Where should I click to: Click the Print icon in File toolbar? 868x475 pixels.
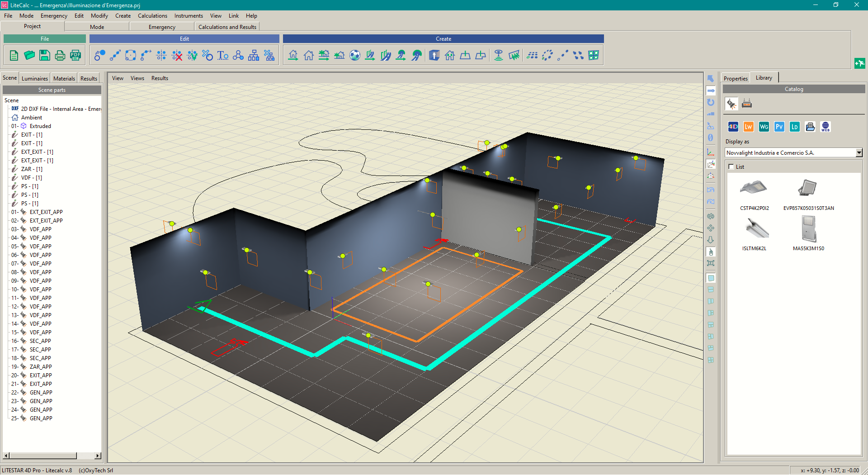(60, 56)
